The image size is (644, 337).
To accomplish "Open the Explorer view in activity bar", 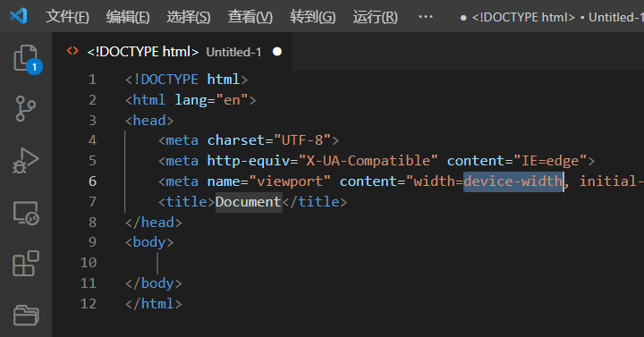I will click(x=26, y=59).
